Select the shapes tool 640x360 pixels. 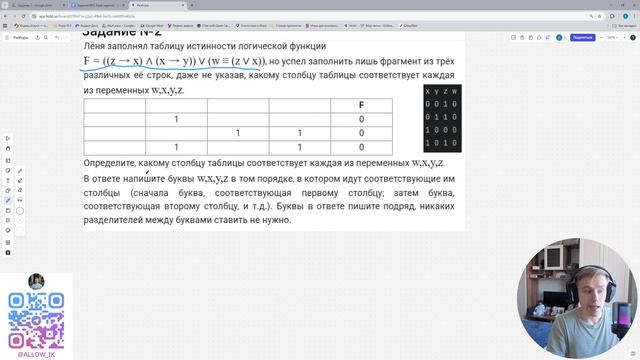pyautogui.click(x=8, y=191)
